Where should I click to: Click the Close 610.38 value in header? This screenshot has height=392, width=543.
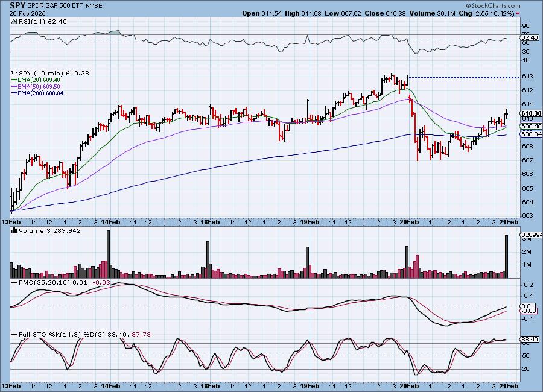pyautogui.click(x=386, y=13)
